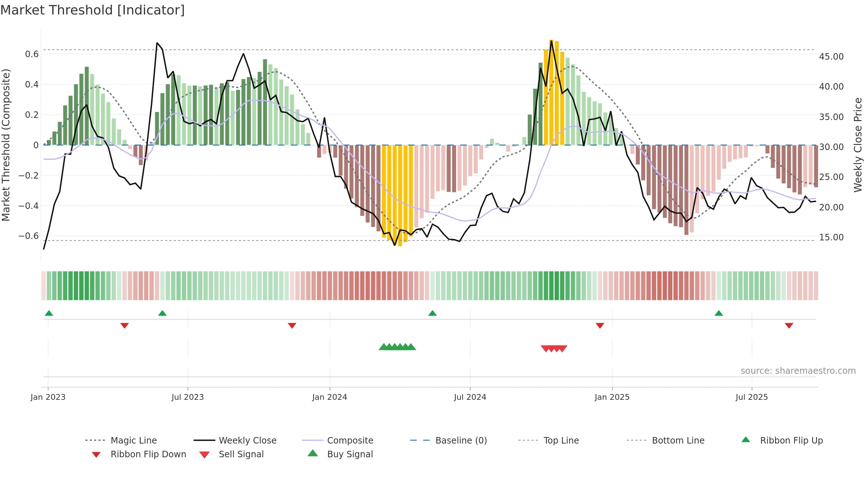The width and height of the screenshot is (868, 488).
Task: Toggle Ribbon Flip Down legend entry
Action: tap(139, 454)
